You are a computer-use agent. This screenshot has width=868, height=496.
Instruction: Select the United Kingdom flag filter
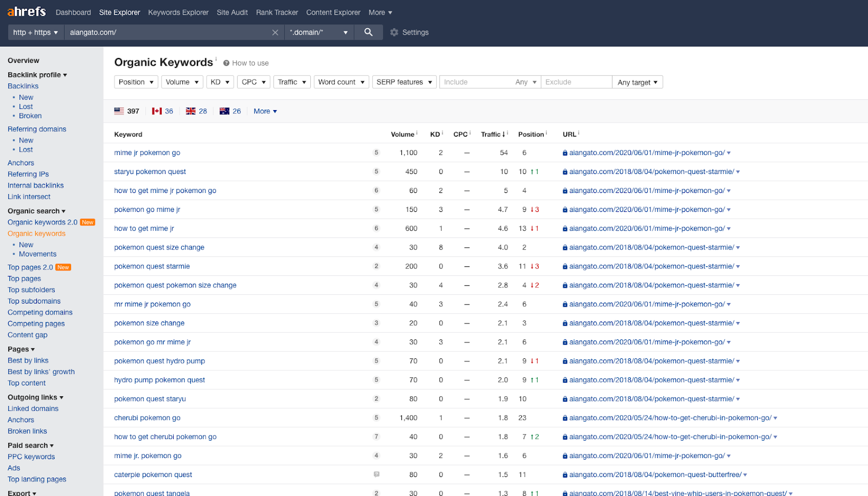coord(196,111)
